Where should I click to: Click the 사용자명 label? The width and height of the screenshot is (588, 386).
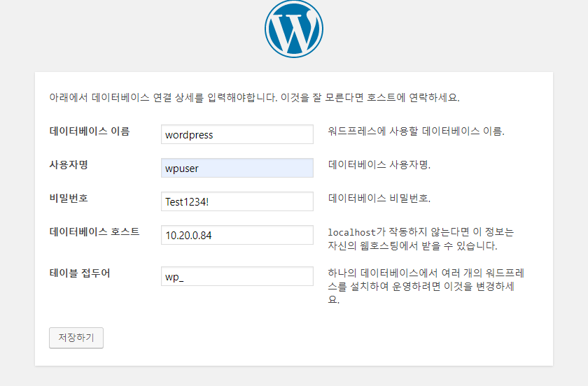click(69, 164)
